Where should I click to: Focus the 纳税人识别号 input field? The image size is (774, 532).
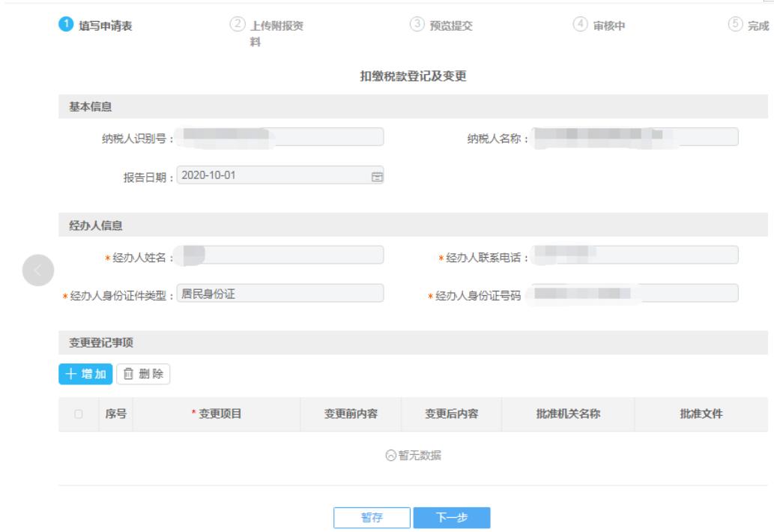click(279, 137)
